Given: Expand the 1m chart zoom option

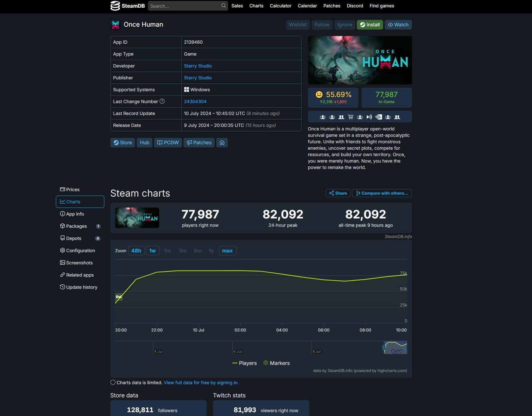Looking at the screenshot, I should [167, 251].
